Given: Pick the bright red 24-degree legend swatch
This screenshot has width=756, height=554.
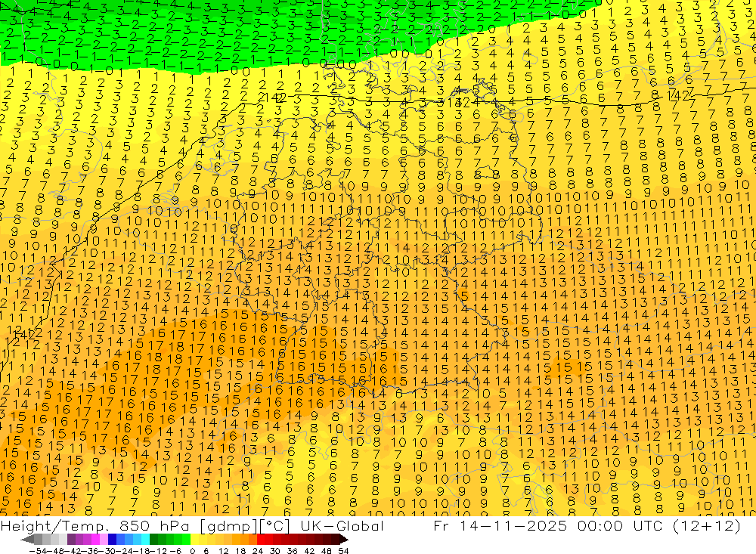Looking at the screenshot, I should tap(261, 540).
